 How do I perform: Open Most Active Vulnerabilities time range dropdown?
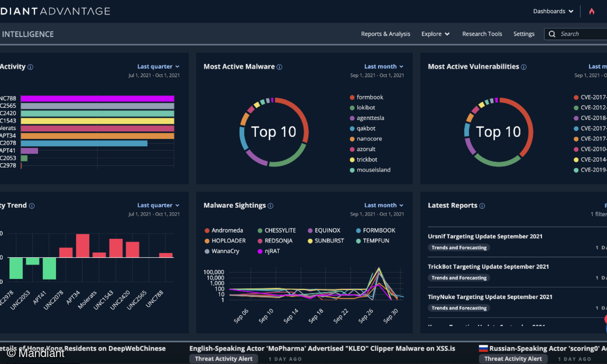(x=597, y=66)
